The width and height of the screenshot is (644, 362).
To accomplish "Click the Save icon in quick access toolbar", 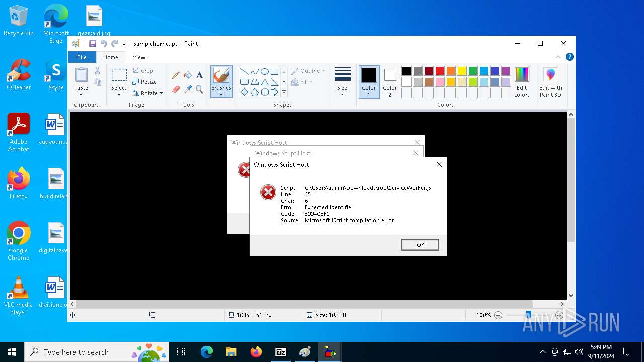I will click(x=93, y=44).
